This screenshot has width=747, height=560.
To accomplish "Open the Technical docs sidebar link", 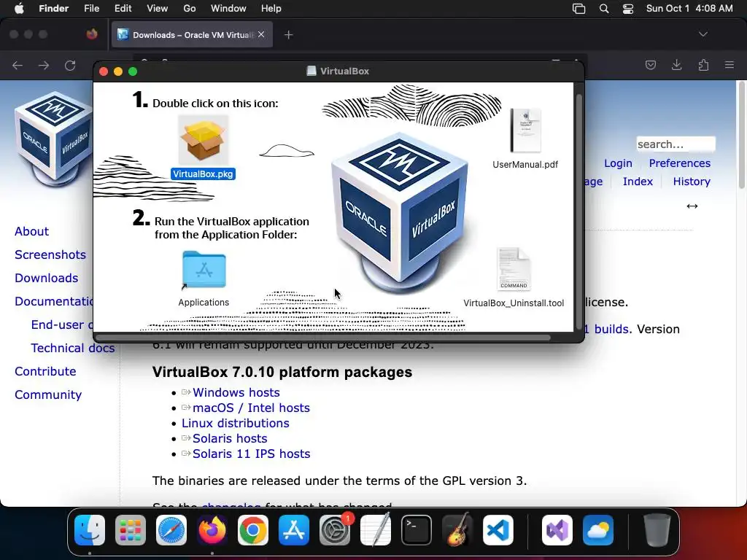I will click(72, 348).
